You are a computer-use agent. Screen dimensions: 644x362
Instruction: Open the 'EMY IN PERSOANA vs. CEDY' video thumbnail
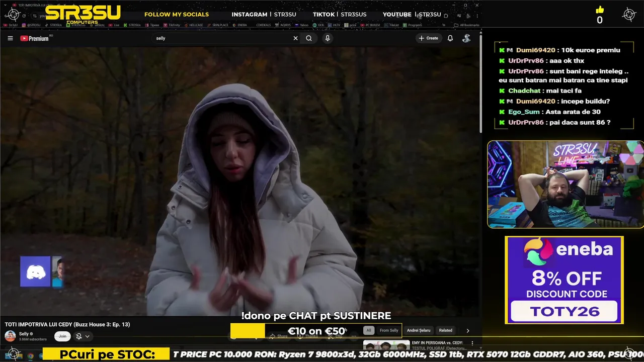click(386, 345)
